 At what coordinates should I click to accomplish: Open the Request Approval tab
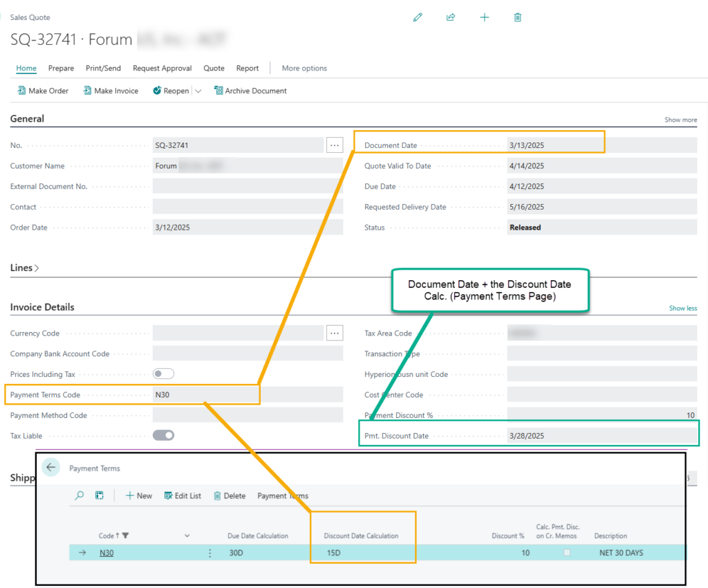(162, 68)
